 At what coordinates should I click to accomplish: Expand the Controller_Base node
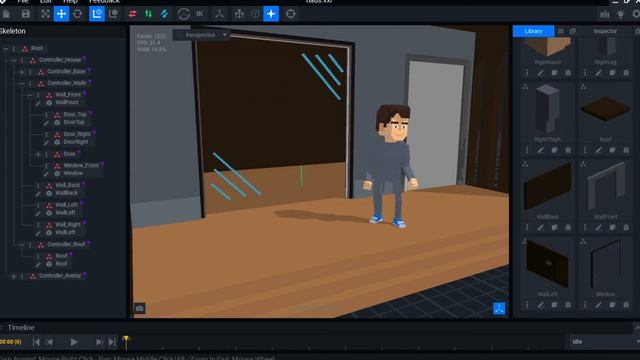[22, 72]
